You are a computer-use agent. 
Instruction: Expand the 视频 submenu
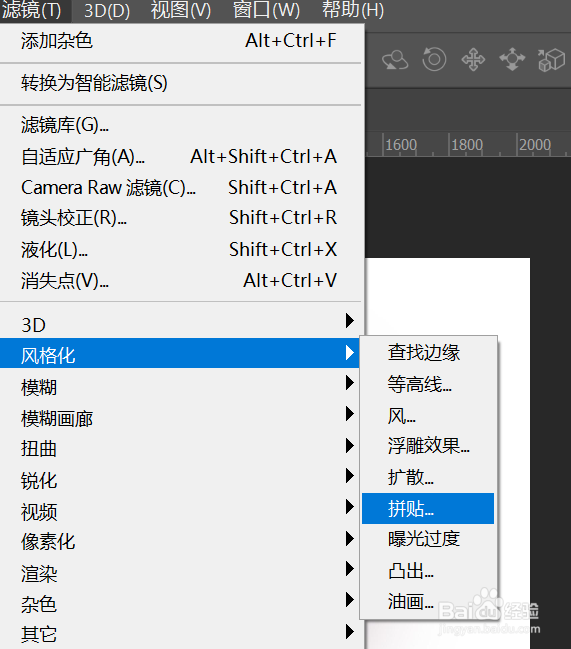(x=181, y=510)
